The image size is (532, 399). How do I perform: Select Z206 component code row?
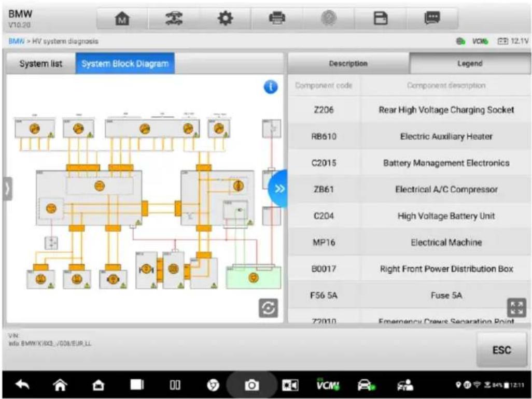point(324,110)
